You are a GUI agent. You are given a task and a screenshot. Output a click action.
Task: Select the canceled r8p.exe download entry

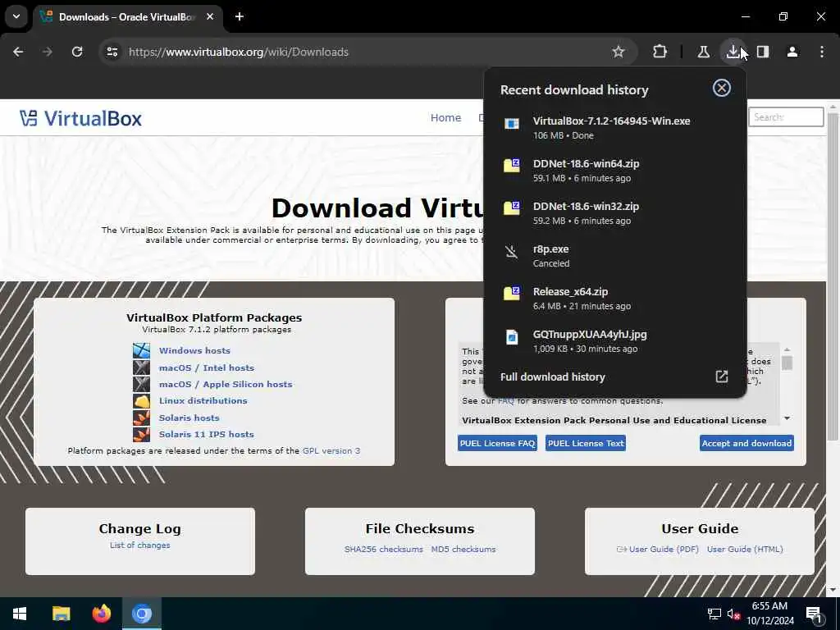[x=615, y=256]
